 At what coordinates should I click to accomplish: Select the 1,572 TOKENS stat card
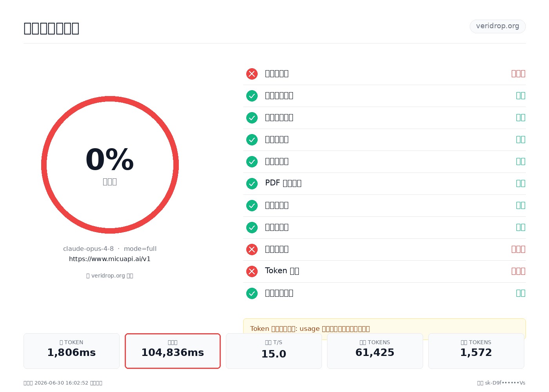(x=476, y=351)
